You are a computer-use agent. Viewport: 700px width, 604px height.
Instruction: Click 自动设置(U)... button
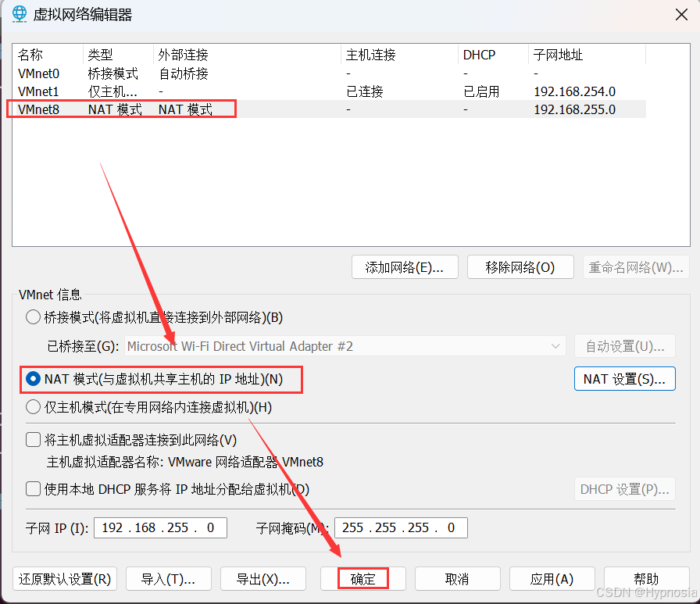point(625,346)
